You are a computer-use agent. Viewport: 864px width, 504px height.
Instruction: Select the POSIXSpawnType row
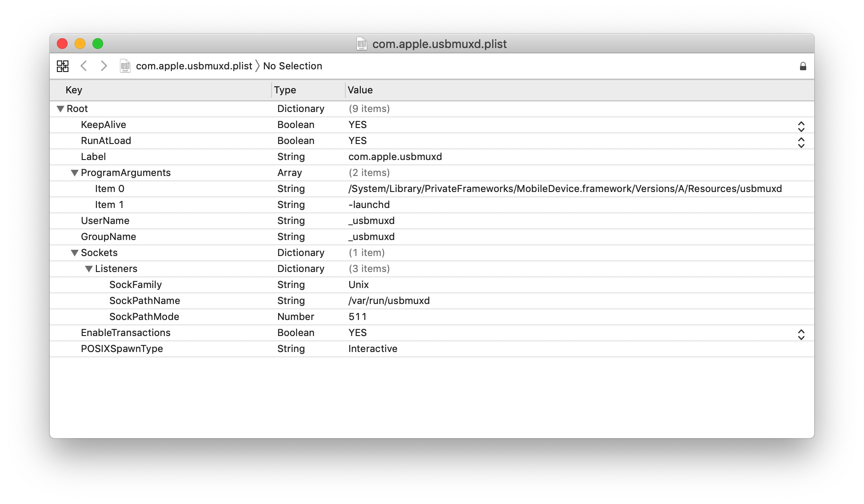tap(122, 349)
